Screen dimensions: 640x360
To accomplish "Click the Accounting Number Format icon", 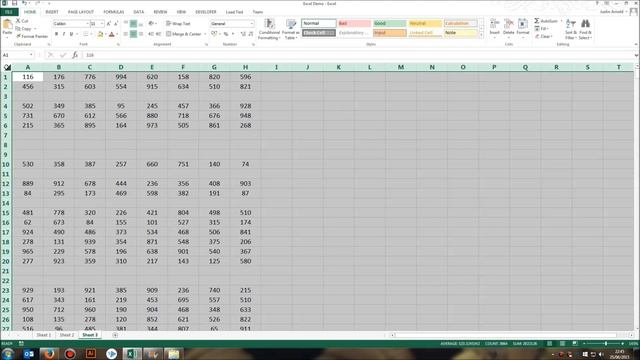I will coord(214,34).
